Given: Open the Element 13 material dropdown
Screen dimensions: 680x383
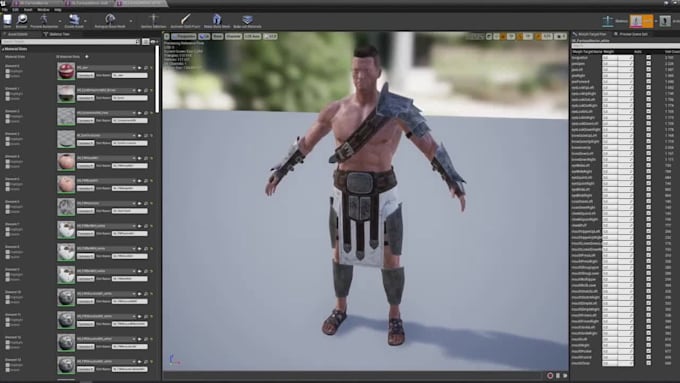Looking at the screenshot, I should (106, 361).
